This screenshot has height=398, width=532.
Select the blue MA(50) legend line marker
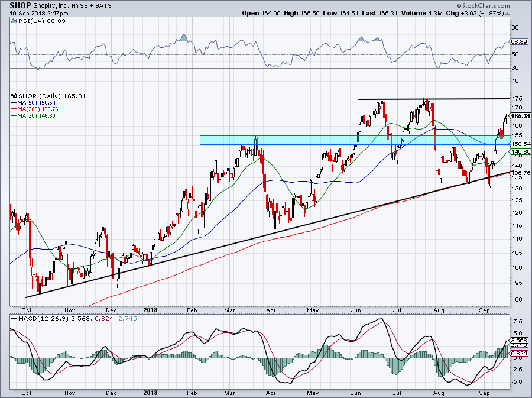(14, 103)
